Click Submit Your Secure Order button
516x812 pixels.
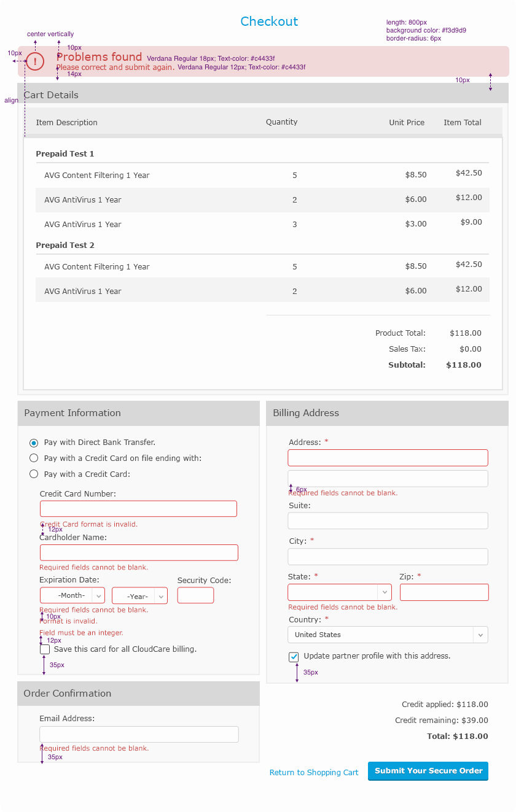tap(428, 771)
